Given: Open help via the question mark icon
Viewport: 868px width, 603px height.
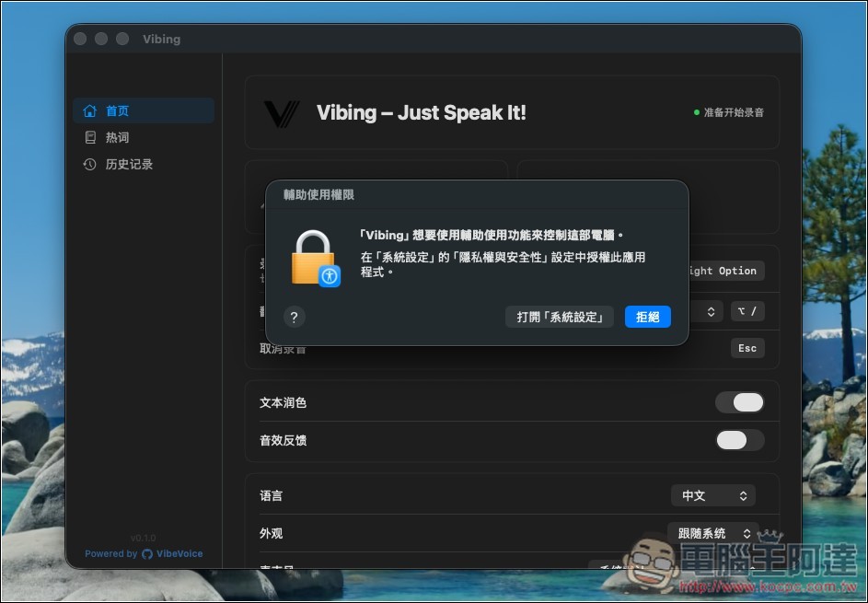Looking at the screenshot, I should pyautogui.click(x=294, y=317).
